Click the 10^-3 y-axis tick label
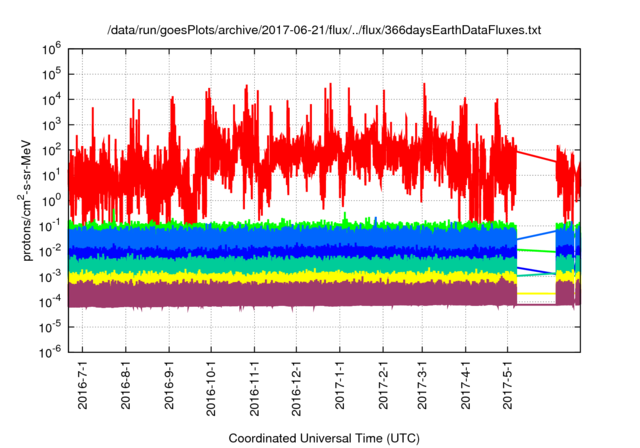The width and height of the screenshot is (640, 448). click(50, 277)
